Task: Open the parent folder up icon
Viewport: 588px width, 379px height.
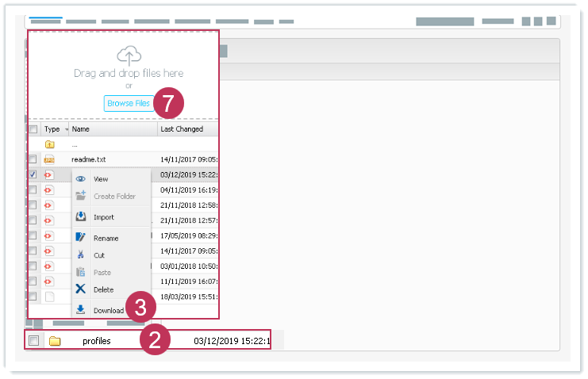Action: click(x=49, y=144)
